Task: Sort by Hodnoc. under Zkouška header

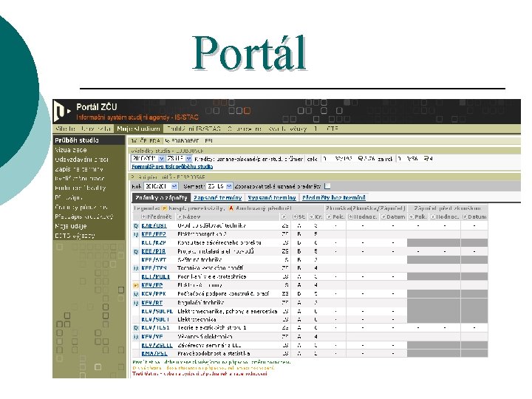Action: point(350,216)
